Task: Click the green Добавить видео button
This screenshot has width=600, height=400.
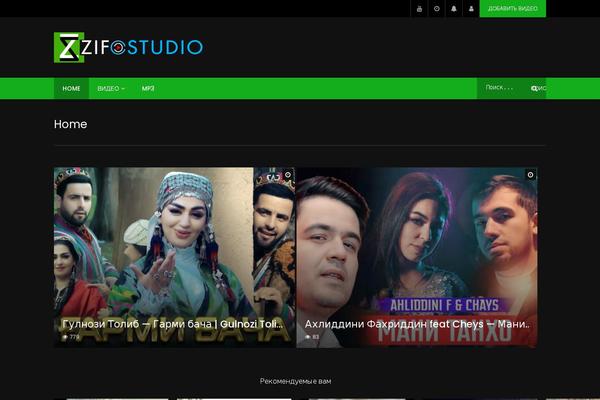Action: 513,8
